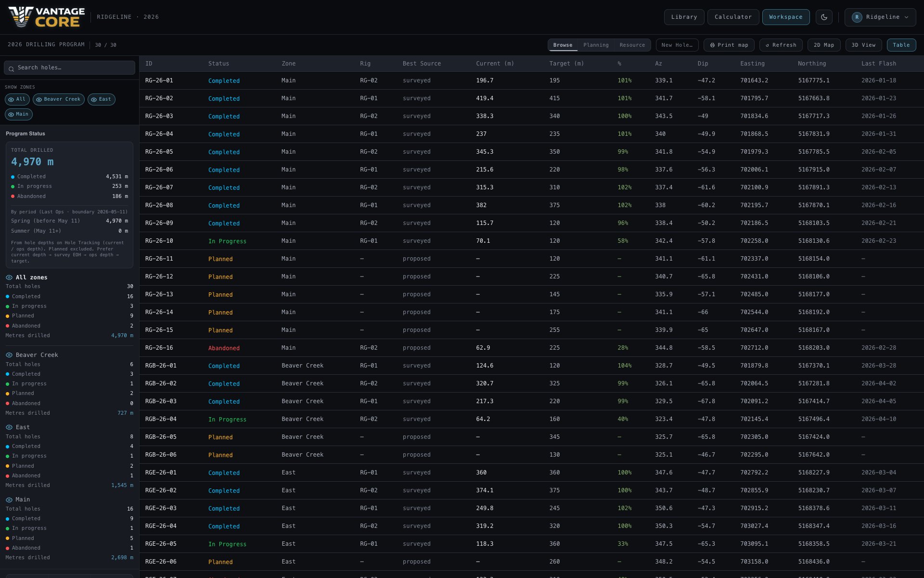The height and width of the screenshot is (578, 924).
Task: Select hole RGB-26-04 ID cell
Action: [x=161, y=419]
